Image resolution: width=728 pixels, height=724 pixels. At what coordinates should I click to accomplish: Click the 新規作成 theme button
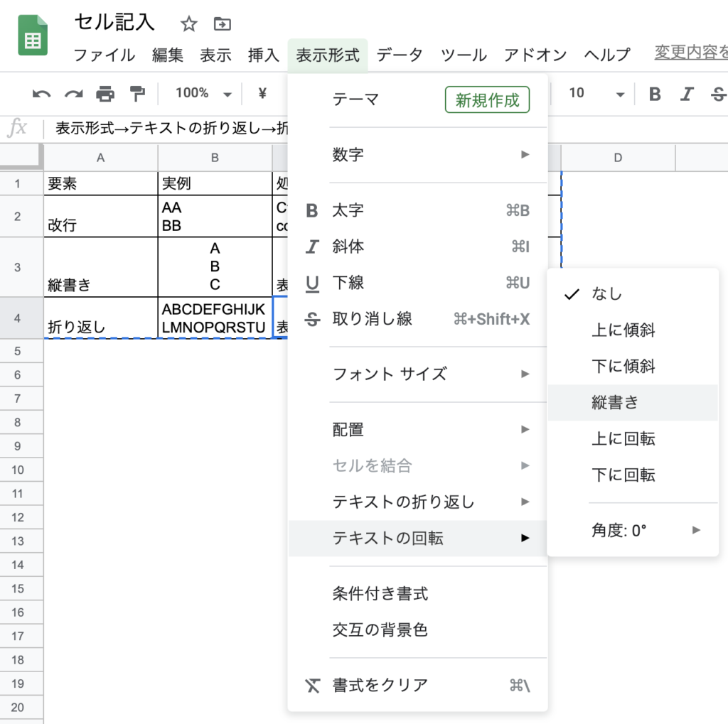point(487,99)
